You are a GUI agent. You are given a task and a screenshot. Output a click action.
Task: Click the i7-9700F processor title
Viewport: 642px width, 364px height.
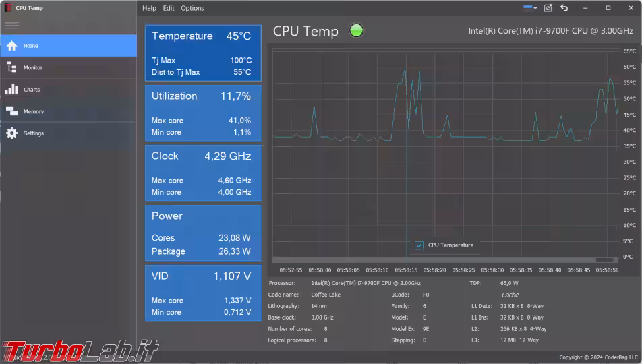pyautogui.click(x=550, y=31)
